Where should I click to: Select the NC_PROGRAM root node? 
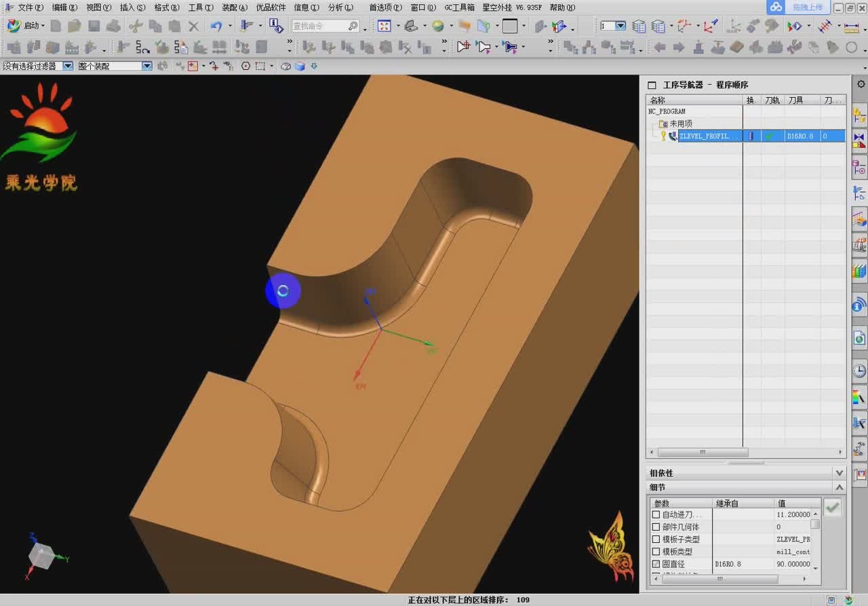pyautogui.click(x=667, y=111)
